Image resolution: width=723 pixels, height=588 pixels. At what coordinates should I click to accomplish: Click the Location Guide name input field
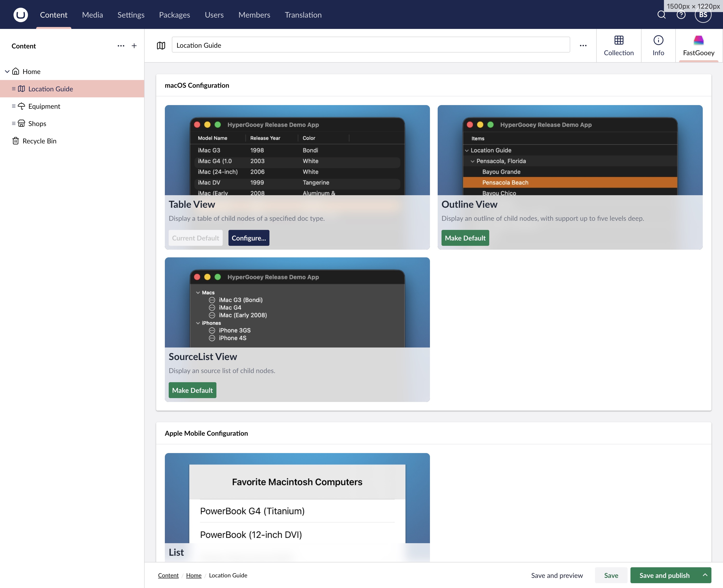coord(371,45)
